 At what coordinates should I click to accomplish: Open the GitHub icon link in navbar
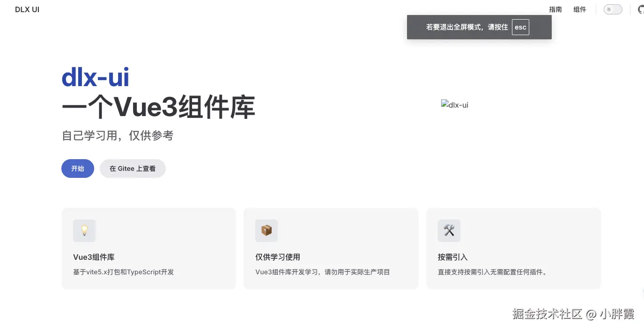(x=641, y=9)
